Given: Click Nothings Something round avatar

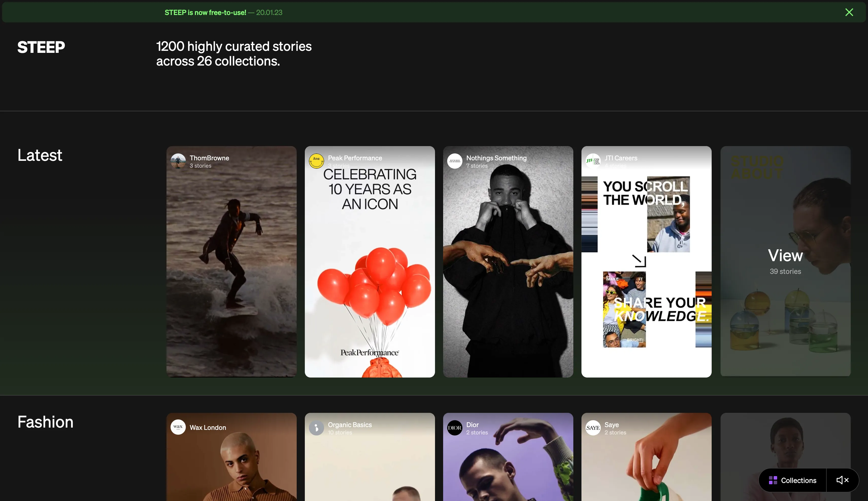Looking at the screenshot, I should tap(455, 161).
